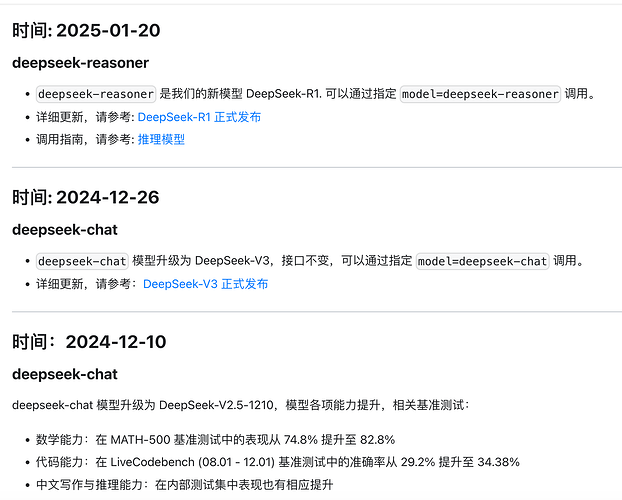Image resolution: width=622 pixels, height=500 pixels.
Task: Click the divider above 时间: 2024-12-10
Action: pos(317,312)
